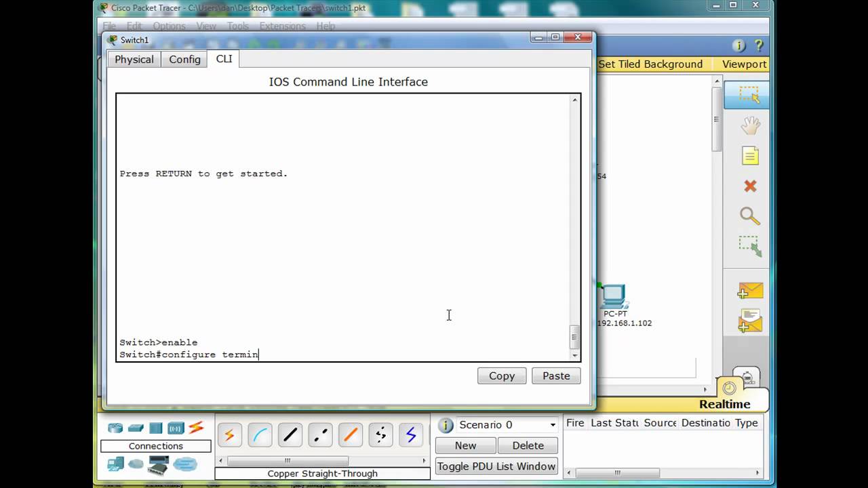Open the Options menu
This screenshot has width=868, height=488.
click(x=169, y=26)
